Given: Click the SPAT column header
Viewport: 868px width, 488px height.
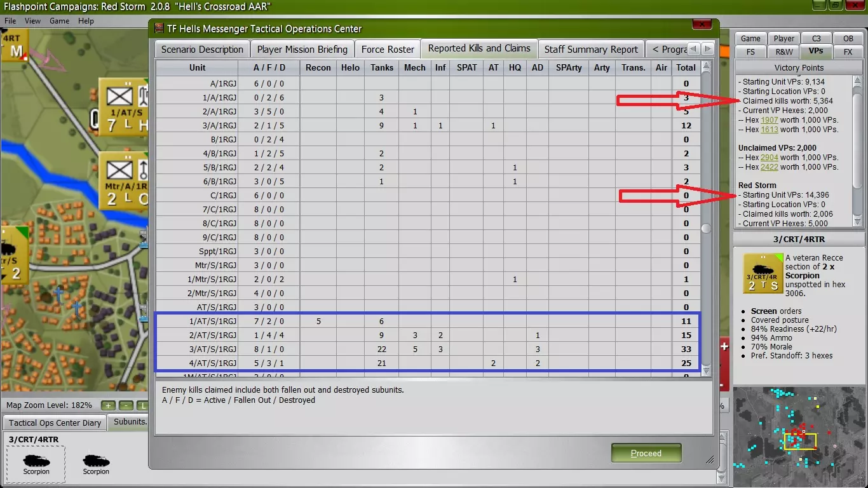Looking at the screenshot, I should (x=467, y=67).
